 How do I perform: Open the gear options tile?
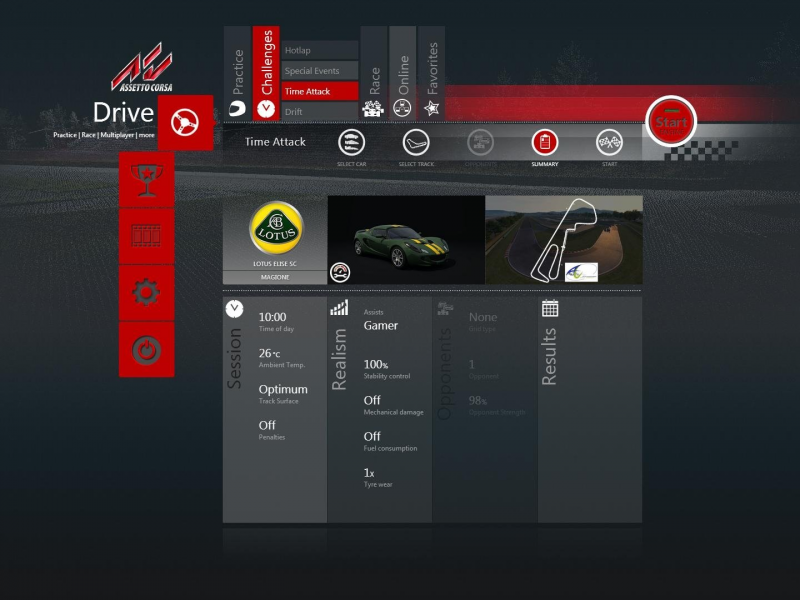pyautogui.click(x=146, y=293)
